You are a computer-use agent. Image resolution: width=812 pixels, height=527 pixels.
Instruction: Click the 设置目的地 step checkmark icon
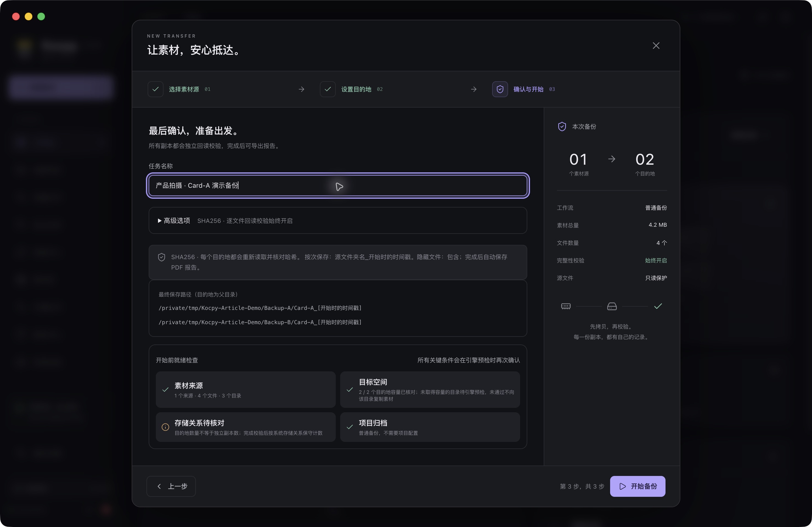(328, 89)
